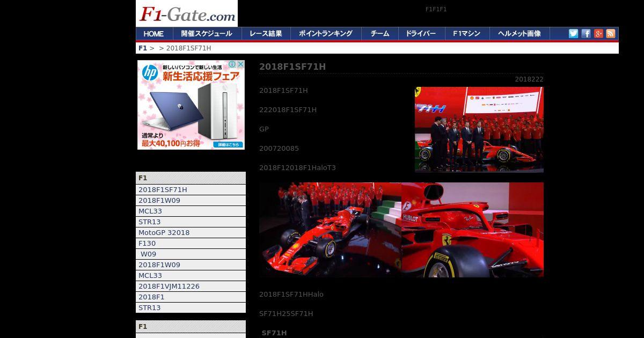Open ヘルメット画像 menu item
Viewport: 644px width, 338px height.
[519, 33]
